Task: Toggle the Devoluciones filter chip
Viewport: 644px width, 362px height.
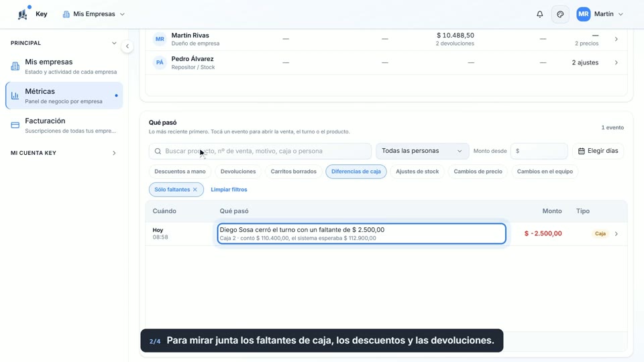Action: (x=238, y=172)
